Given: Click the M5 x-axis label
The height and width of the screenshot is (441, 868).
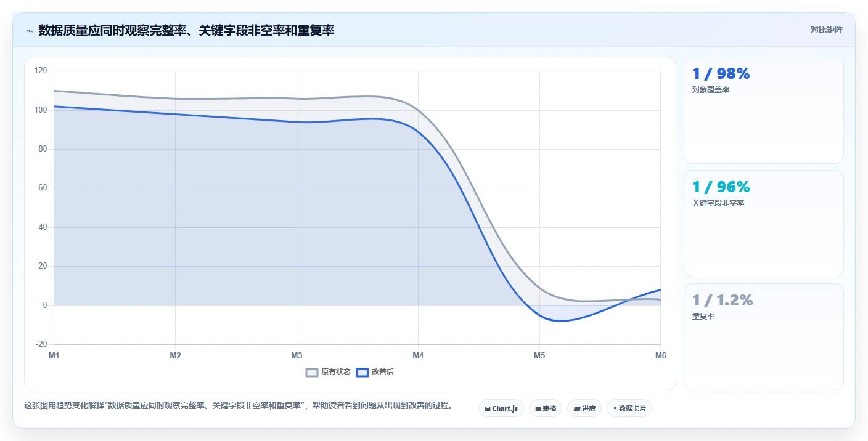Looking at the screenshot, I should 539,355.
